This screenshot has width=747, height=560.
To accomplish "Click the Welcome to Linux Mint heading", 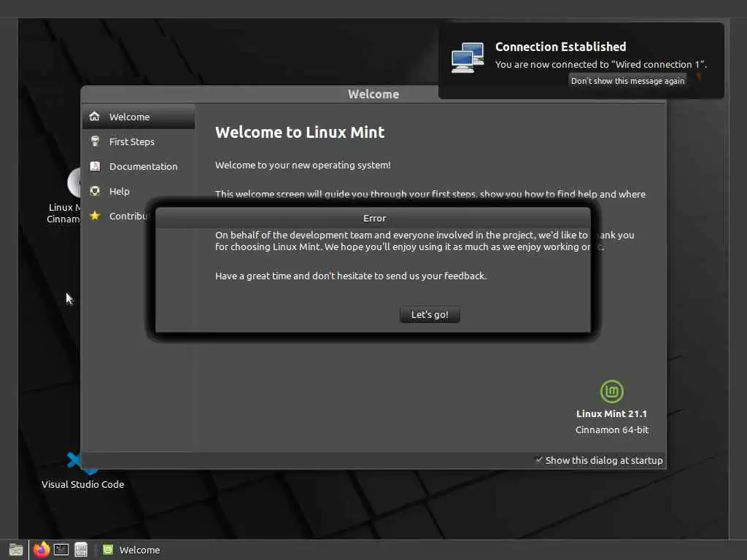I will [x=300, y=133].
